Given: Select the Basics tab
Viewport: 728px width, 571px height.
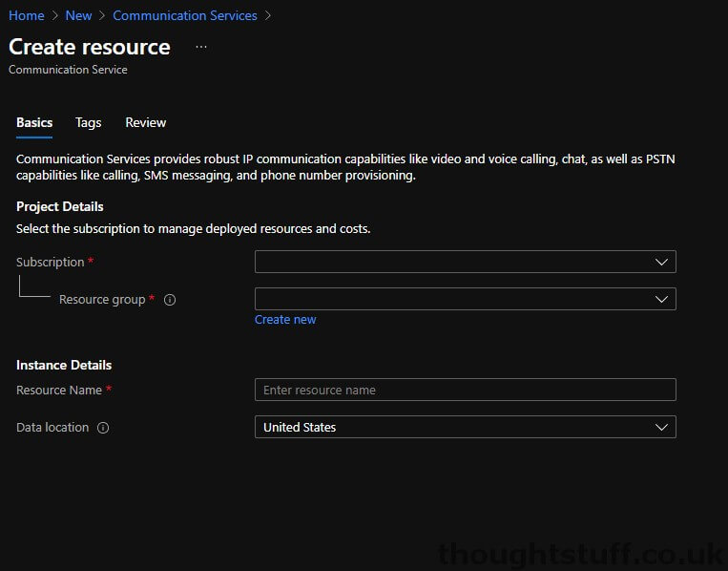Looking at the screenshot, I should [34, 122].
